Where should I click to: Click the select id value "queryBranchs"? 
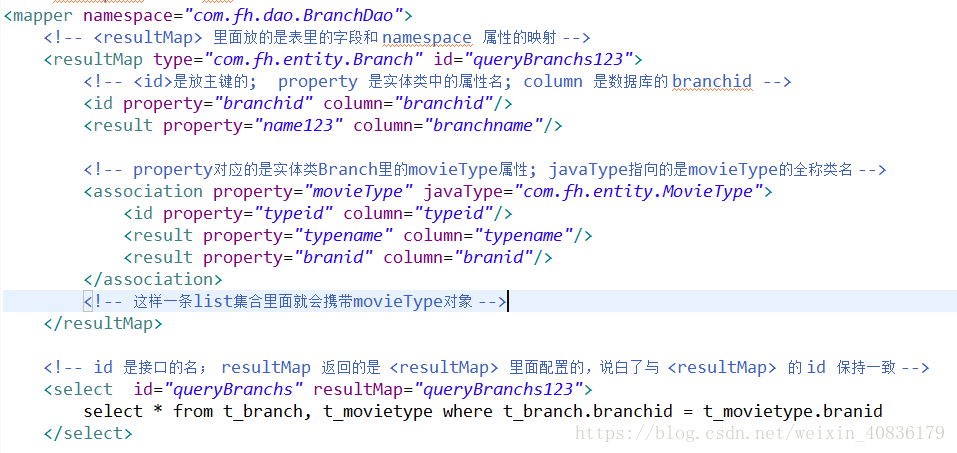(x=234, y=389)
